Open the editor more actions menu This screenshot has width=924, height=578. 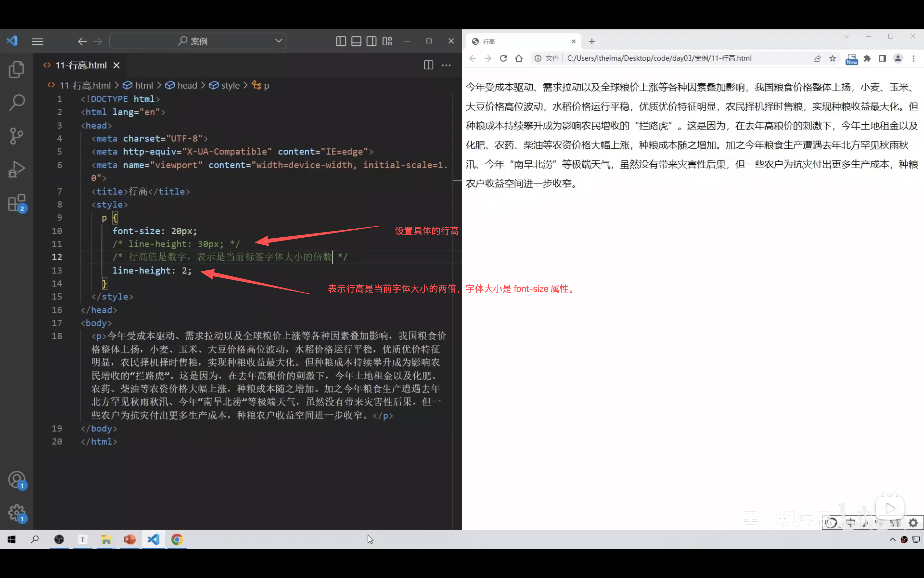446,65
